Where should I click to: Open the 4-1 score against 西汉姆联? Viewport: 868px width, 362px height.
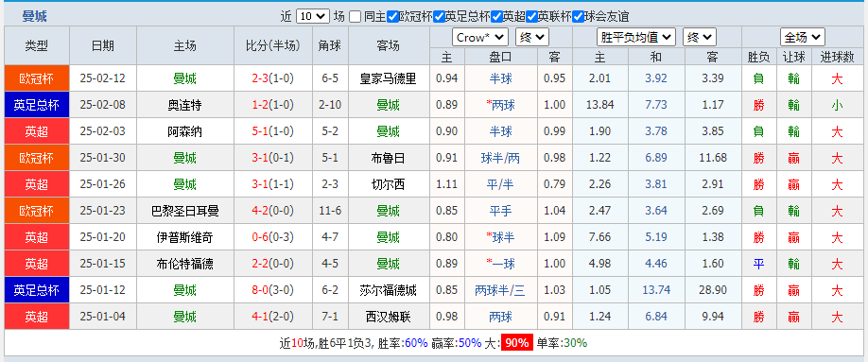[260, 317]
